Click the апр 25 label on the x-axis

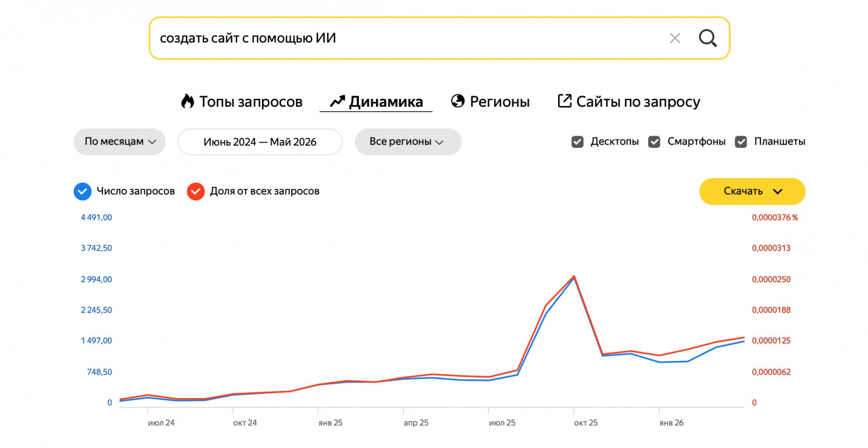point(416,423)
